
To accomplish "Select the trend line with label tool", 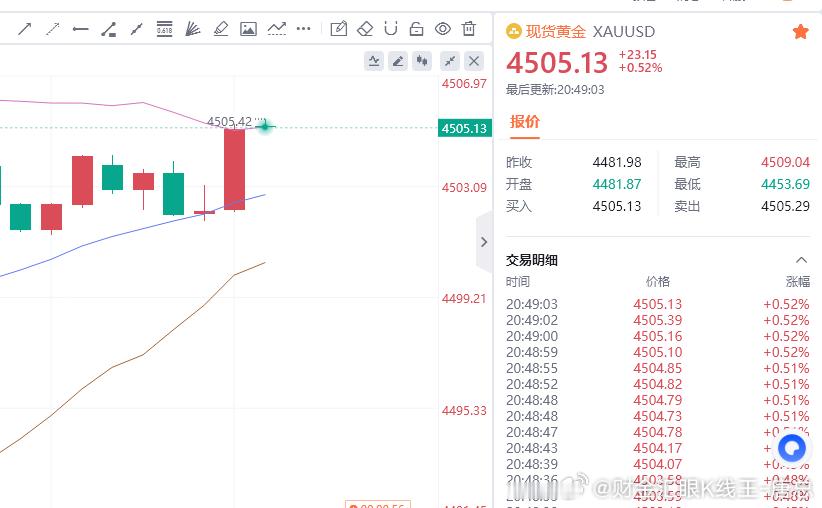I will coord(109,29).
